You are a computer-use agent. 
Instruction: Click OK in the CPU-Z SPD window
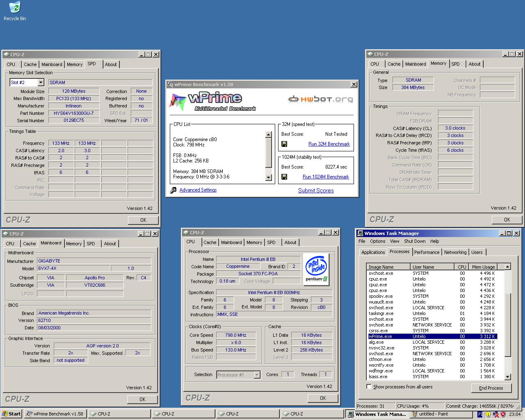[x=143, y=220]
